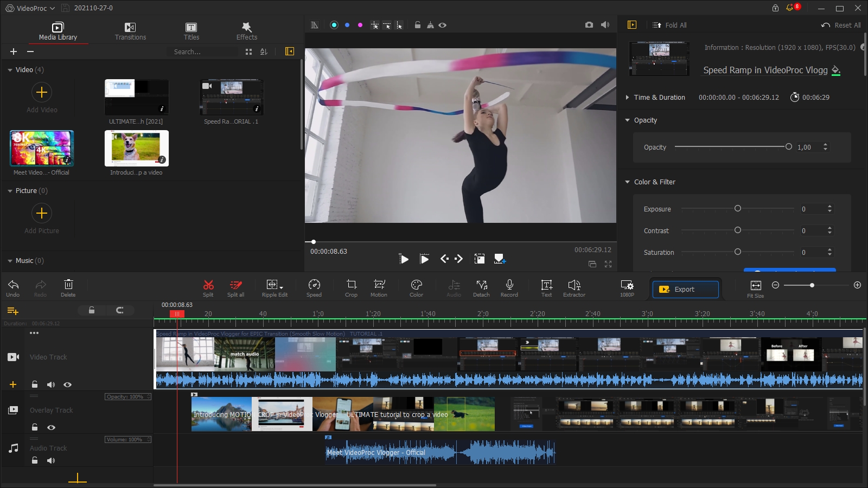Open the 1080P resolution setting
Viewport: 868px width, 488px height.
coord(627,288)
